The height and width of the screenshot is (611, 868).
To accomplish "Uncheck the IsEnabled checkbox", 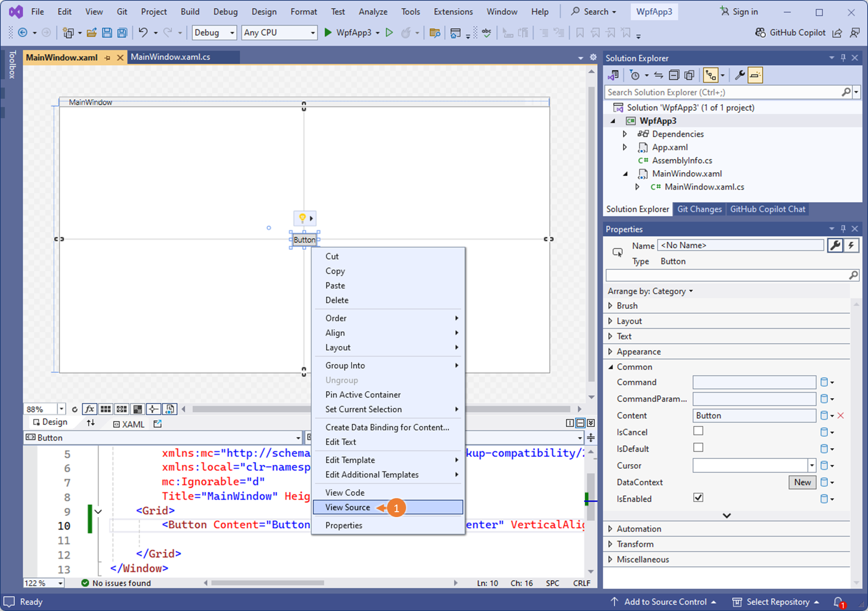I will click(x=698, y=497).
